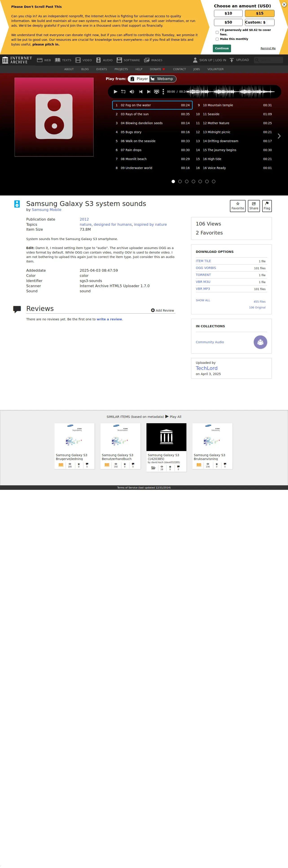Image resolution: width=288 pixels, height=868 pixels.
Task: Open Samsung Galaxy S3 (1420385) item
Action: pos(166,447)
